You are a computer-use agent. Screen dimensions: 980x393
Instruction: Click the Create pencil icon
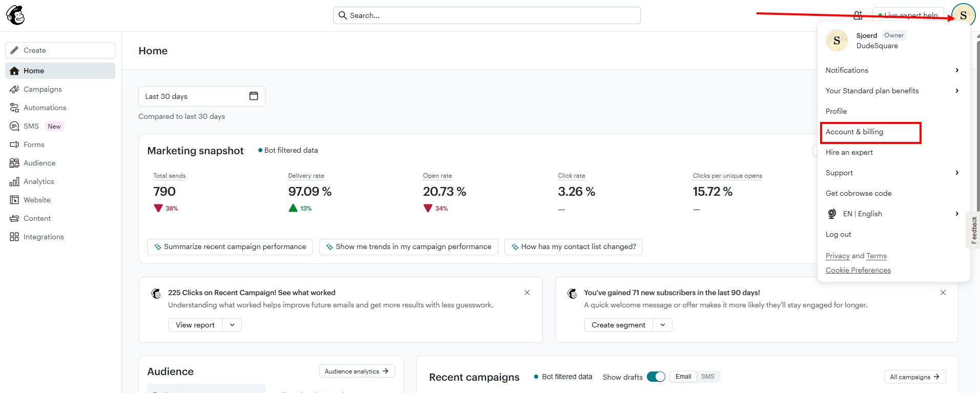(14, 50)
